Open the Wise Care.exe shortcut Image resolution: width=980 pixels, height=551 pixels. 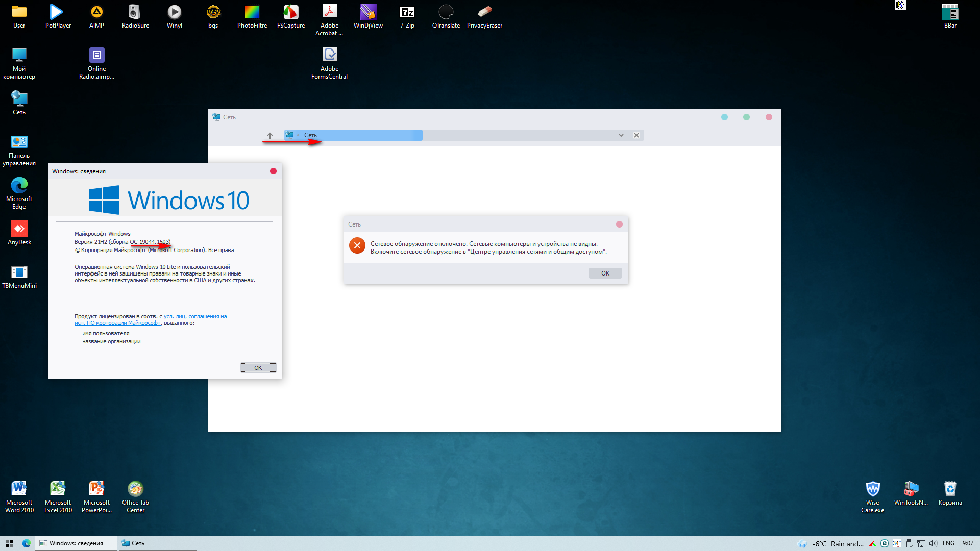[x=872, y=496]
